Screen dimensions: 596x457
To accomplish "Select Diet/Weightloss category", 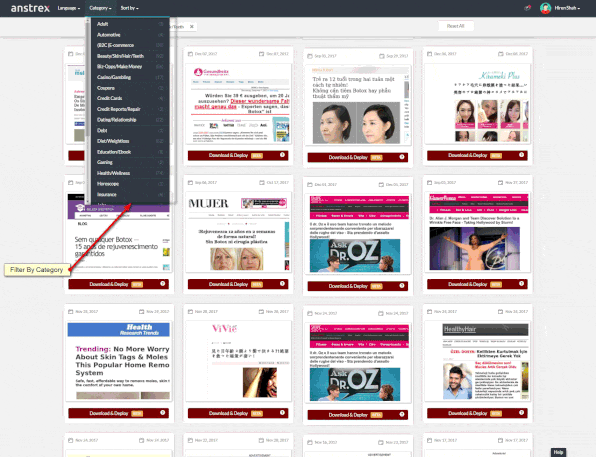I will [129, 141].
